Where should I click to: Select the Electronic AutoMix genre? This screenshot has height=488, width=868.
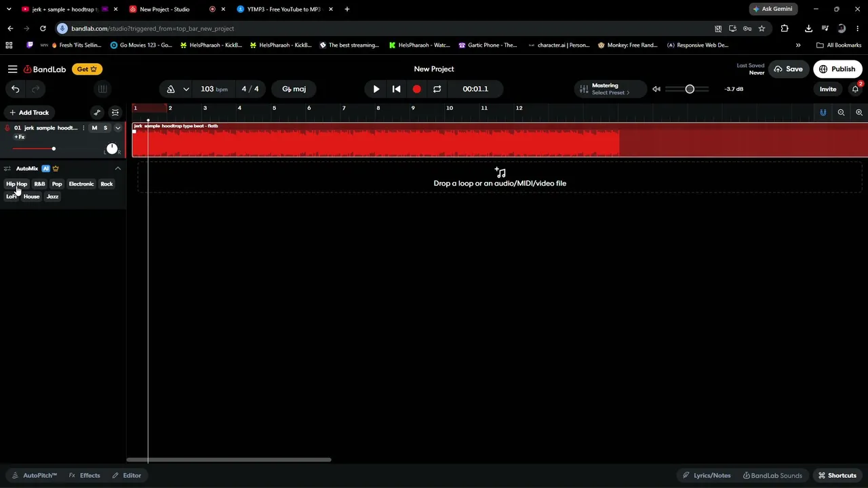81,184
